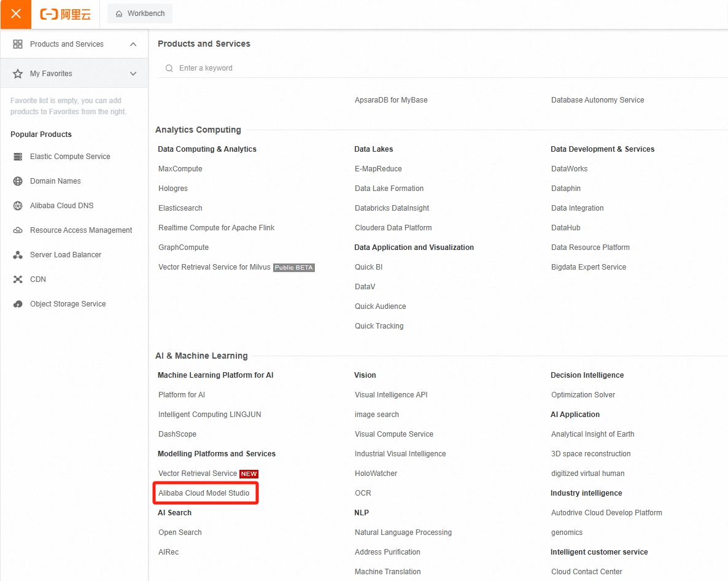This screenshot has height=581, width=728.
Task: Open the DataHub link
Action: (565, 228)
